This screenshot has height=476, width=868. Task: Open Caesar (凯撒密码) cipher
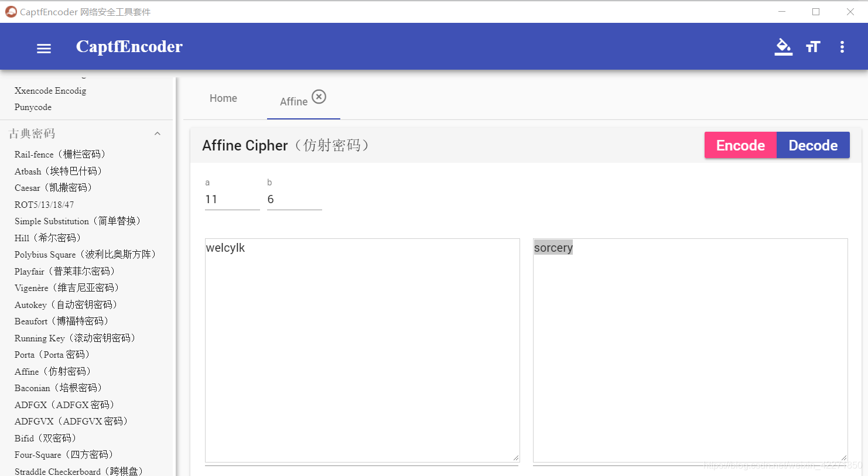(x=53, y=188)
